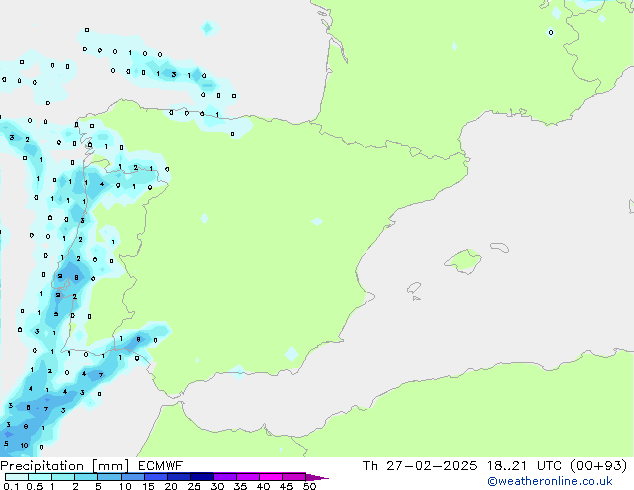The image size is (634, 490).
Task: Click the legend label "50"
Action: 309,486
